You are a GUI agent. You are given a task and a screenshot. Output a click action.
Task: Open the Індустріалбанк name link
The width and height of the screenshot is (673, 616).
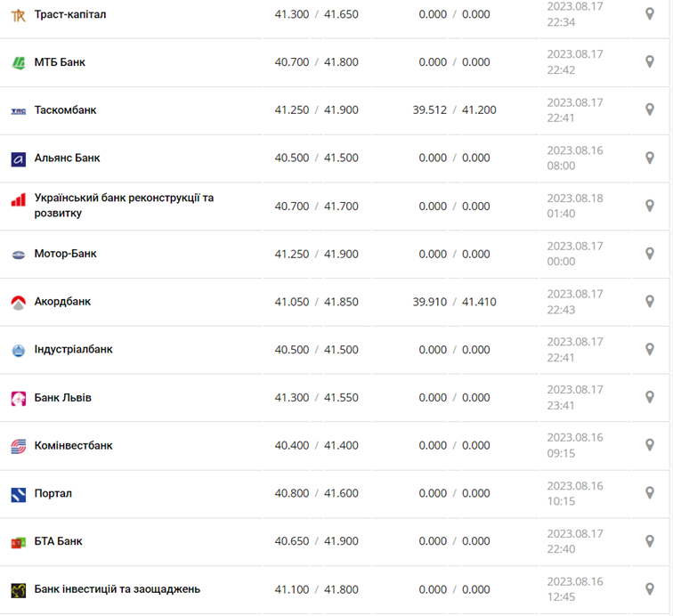tap(73, 350)
